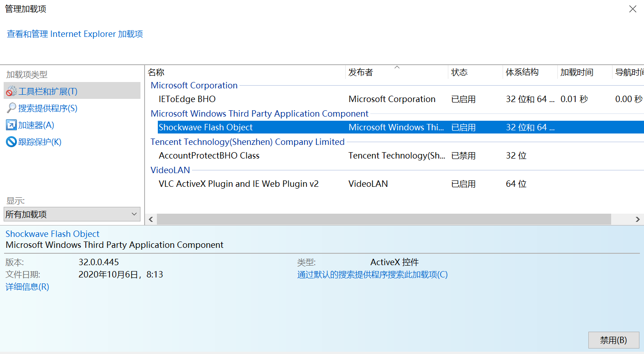
Task: Open the 所有加载项 display dropdown
Action: pos(72,214)
